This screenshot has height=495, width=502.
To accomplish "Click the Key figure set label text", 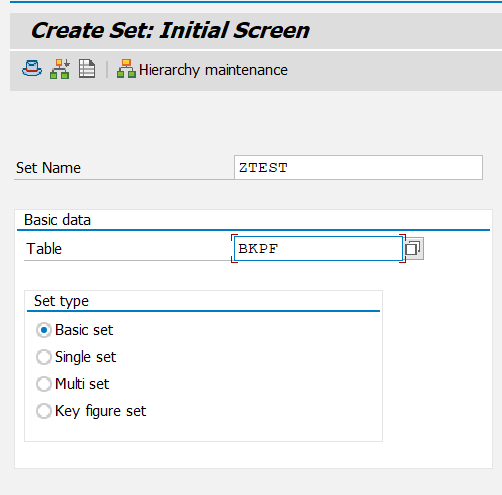I will point(100,411).
